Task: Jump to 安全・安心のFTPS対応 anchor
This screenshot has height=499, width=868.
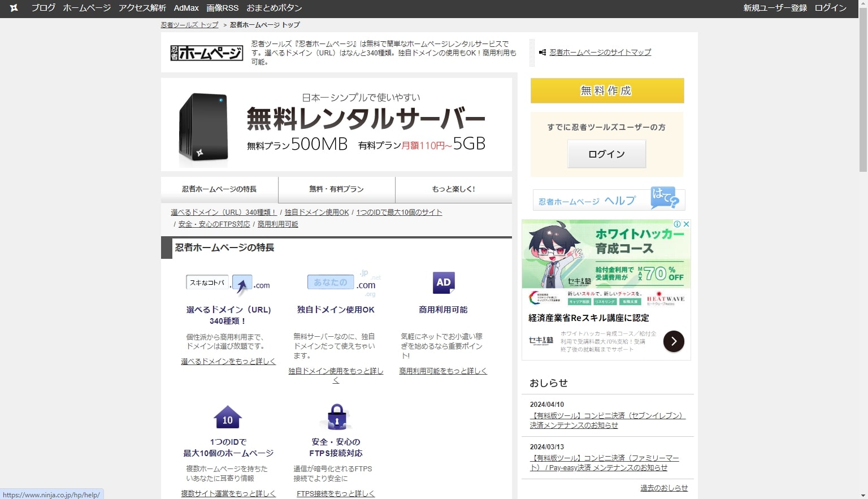Action: click(x=214, y=224)
